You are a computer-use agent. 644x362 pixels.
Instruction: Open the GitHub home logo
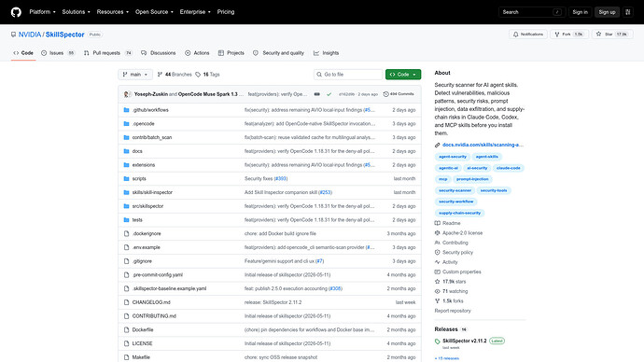16,12
